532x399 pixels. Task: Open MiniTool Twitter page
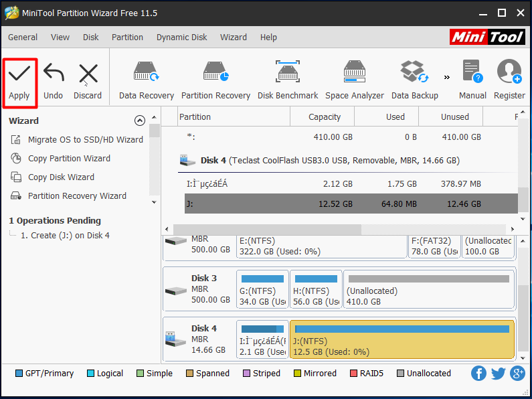pyautogui.click(x=499, y=374)
